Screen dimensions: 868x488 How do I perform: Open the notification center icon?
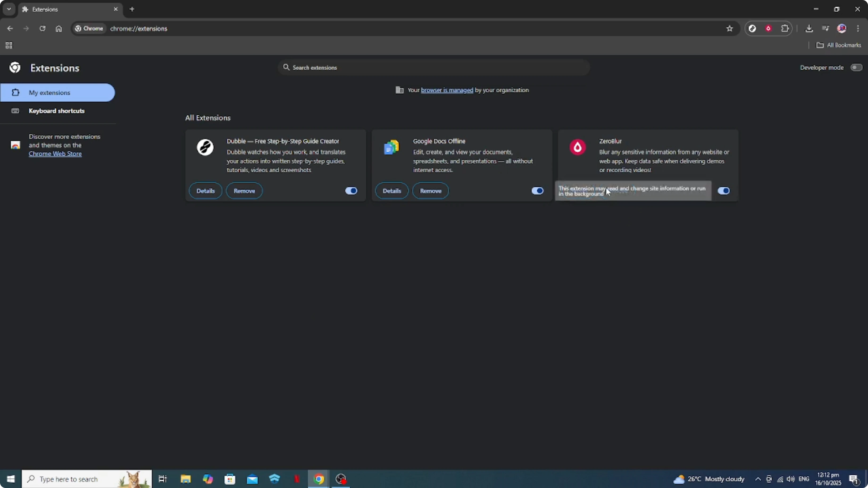point(854,479)
